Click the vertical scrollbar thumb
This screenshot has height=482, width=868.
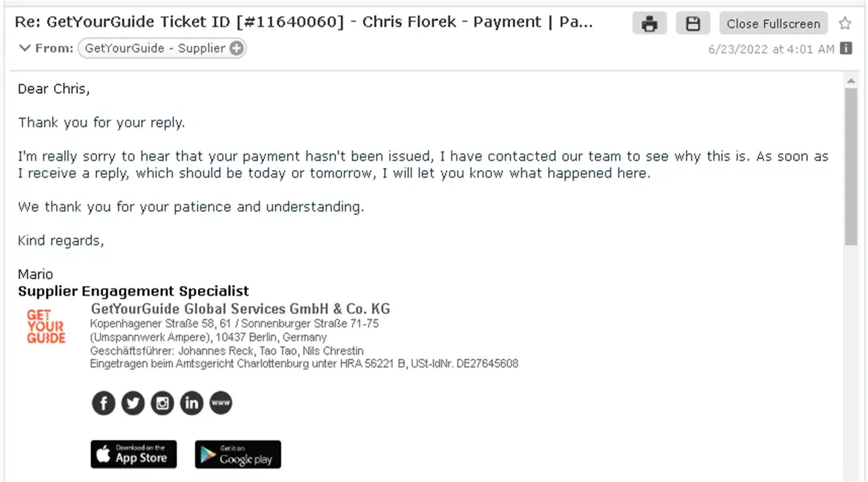(x=850, y=165)
